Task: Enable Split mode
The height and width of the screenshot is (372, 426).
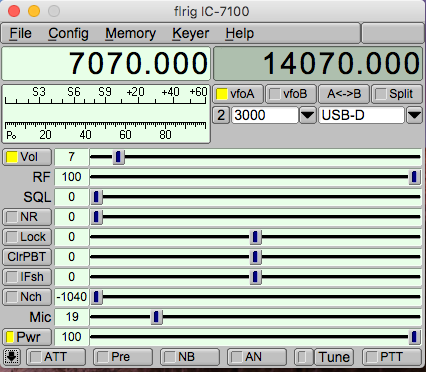Action: click(x=397, y=94)
